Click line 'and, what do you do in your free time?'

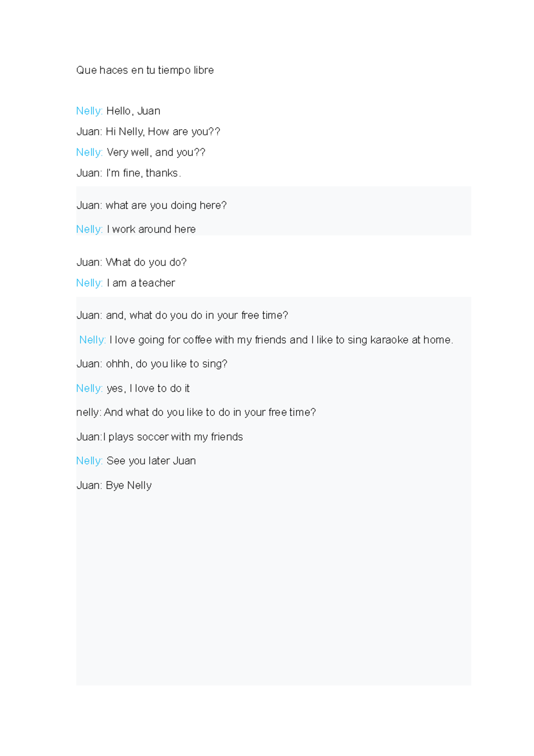click(197, 316)
